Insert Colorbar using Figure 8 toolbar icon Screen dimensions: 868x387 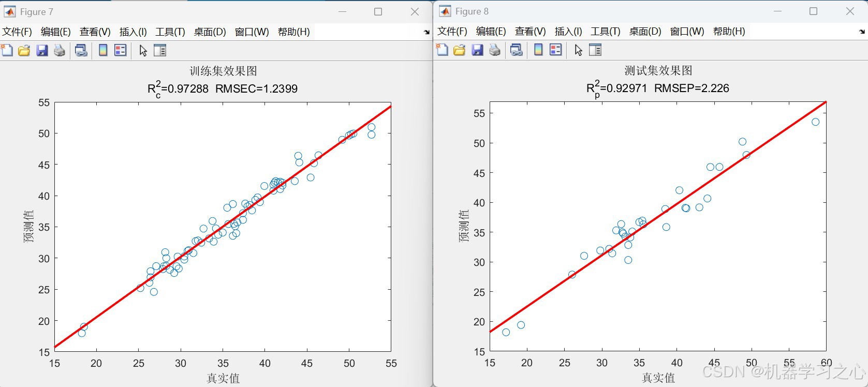(x=538, y=50)
